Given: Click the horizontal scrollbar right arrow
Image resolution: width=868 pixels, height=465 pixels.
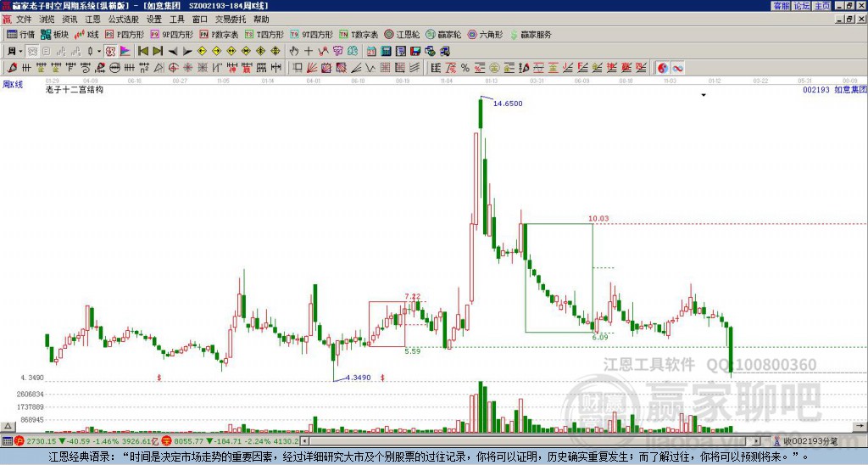Looking at the screenshot, I should pos(757,441).
